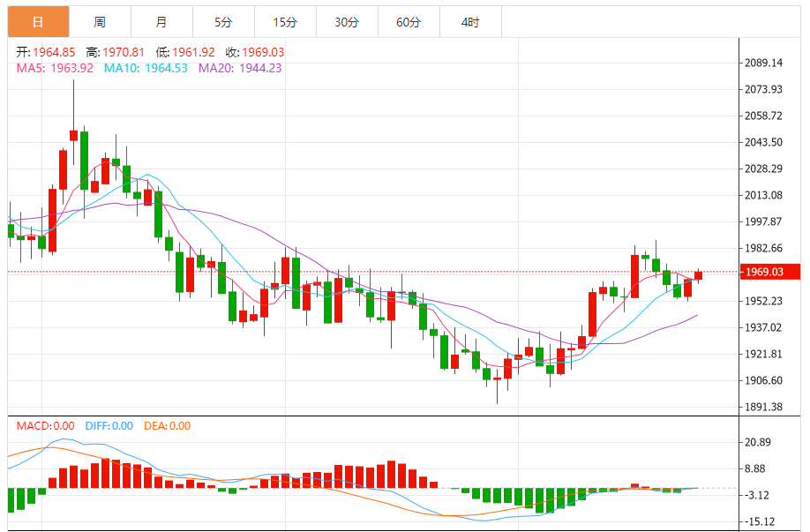The height and width of the screenshot is (532, 810).
Task: Click the latest red candlestick at chart's right end
Action: coord(699,276)
